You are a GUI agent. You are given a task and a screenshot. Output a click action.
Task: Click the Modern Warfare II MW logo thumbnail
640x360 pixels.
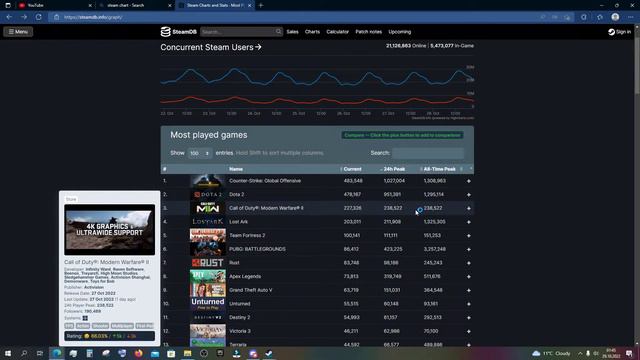click(x=208, y=208)
